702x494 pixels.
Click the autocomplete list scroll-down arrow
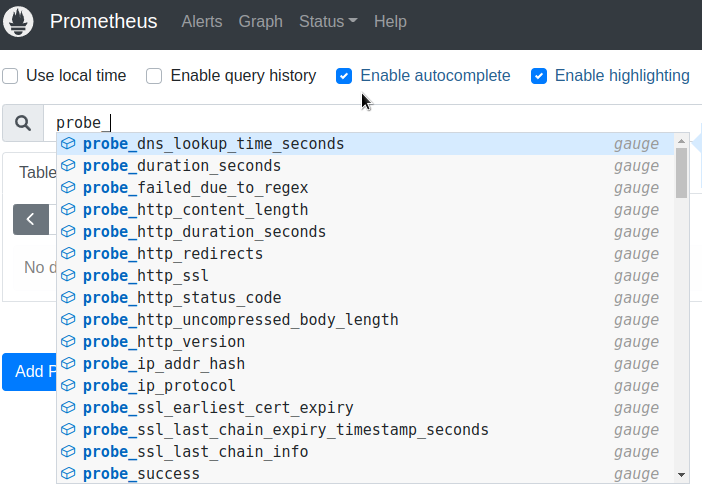[x=681, y=475]
